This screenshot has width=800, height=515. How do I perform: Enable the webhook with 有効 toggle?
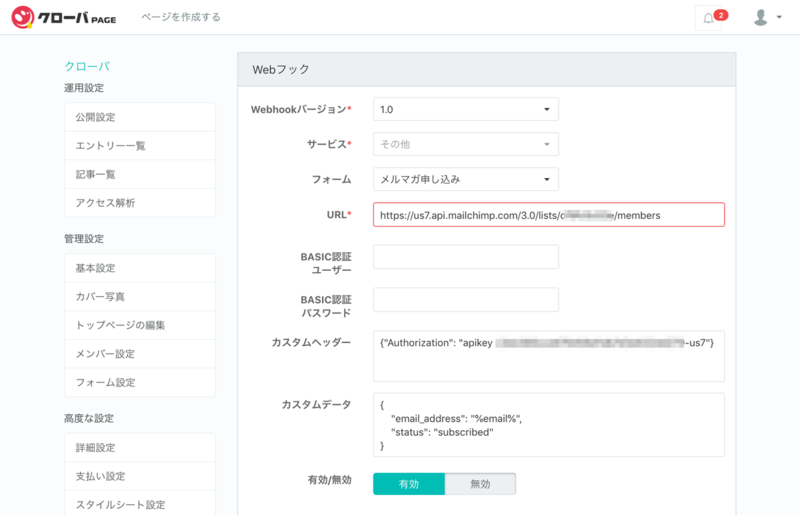click(x=409, y=484)
